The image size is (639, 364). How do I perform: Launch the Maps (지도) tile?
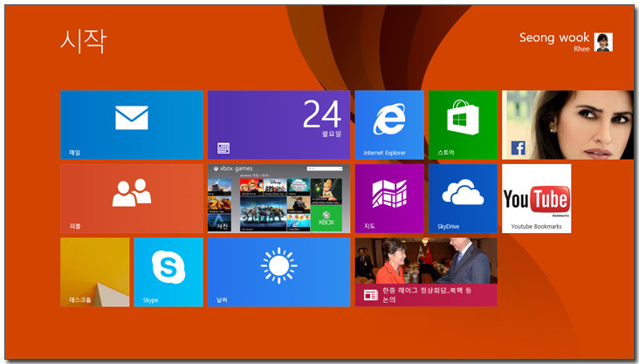(388, 197)
